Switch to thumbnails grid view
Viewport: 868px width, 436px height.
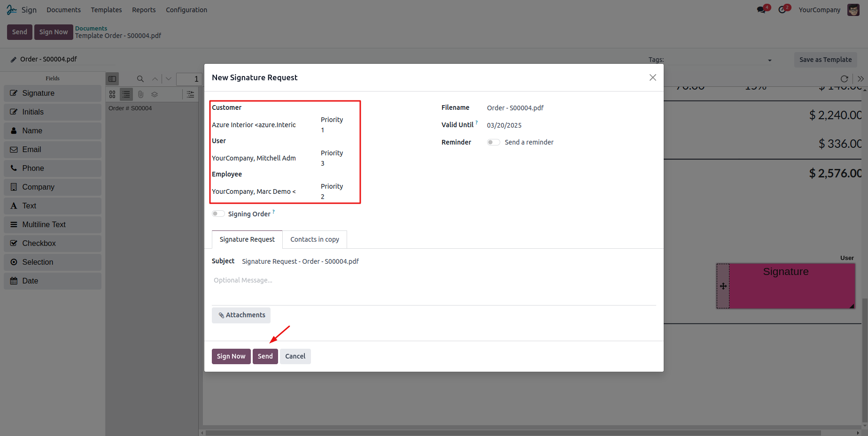click(x=112, y=94)
